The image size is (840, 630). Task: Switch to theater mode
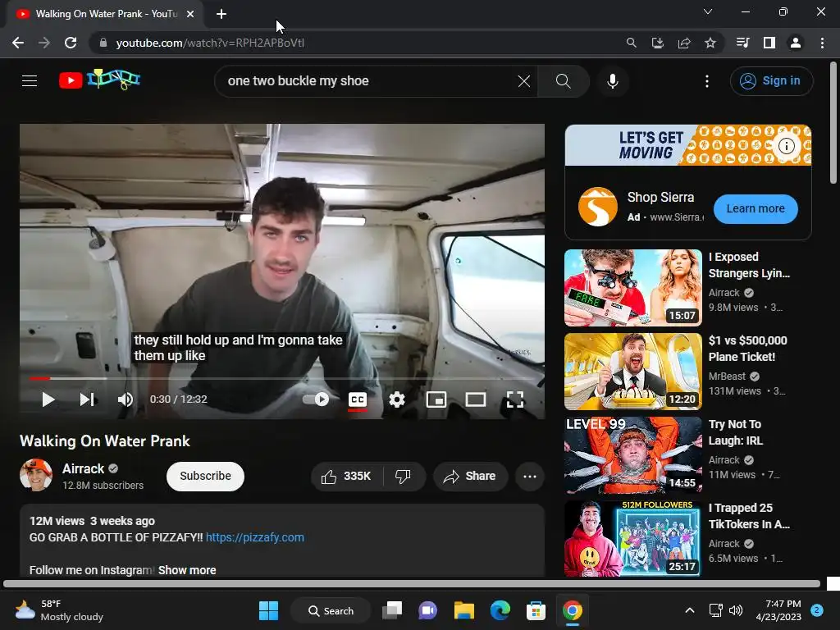[x=476, y=399]
